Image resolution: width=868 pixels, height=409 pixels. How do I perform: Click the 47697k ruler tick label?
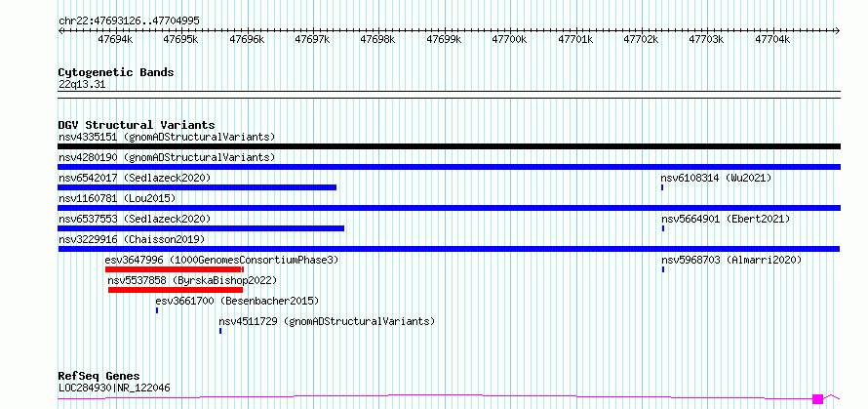(x=312, y=40)
